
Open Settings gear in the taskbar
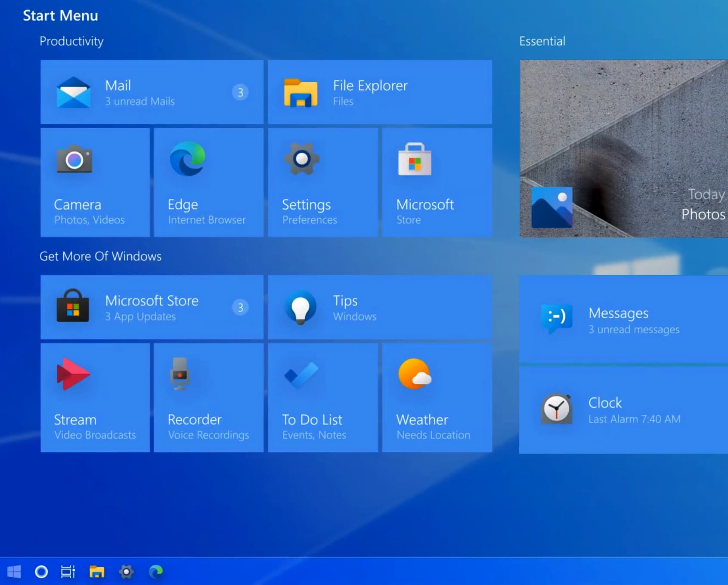126,572
